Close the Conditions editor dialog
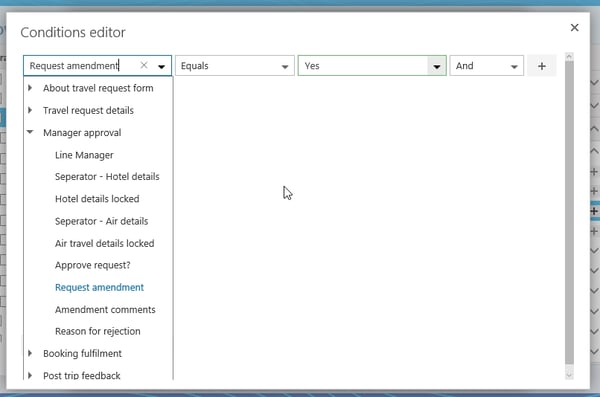600x397 pixels. 574,28
